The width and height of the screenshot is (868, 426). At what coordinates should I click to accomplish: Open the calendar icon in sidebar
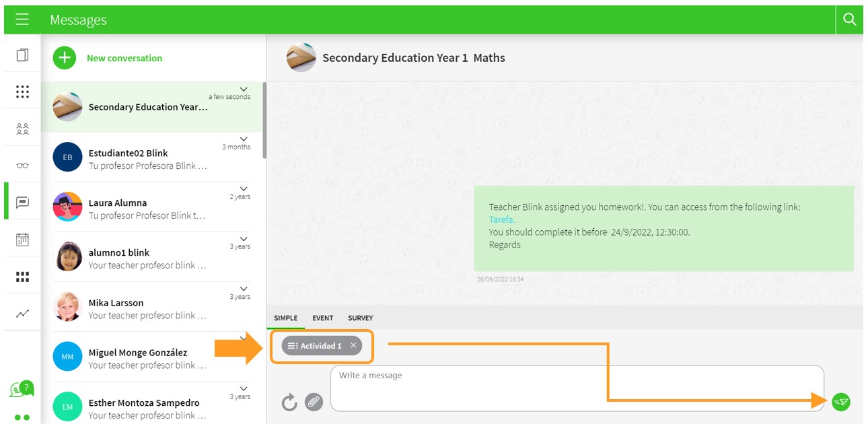pos(22,240)
